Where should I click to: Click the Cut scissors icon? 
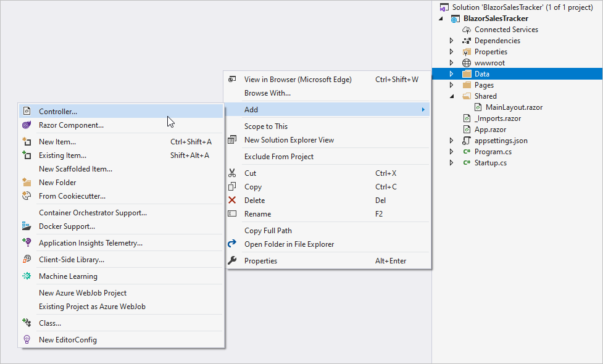232,173
